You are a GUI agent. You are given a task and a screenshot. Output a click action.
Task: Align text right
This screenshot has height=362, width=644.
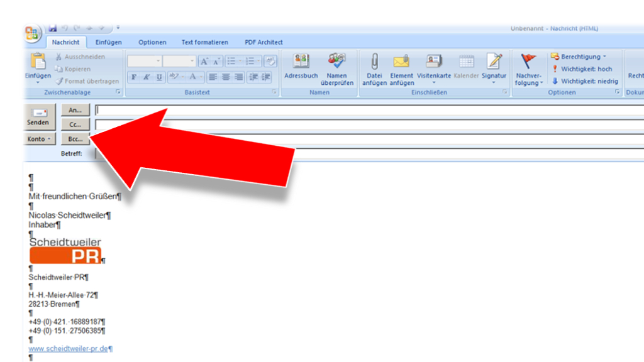[238, 77]
